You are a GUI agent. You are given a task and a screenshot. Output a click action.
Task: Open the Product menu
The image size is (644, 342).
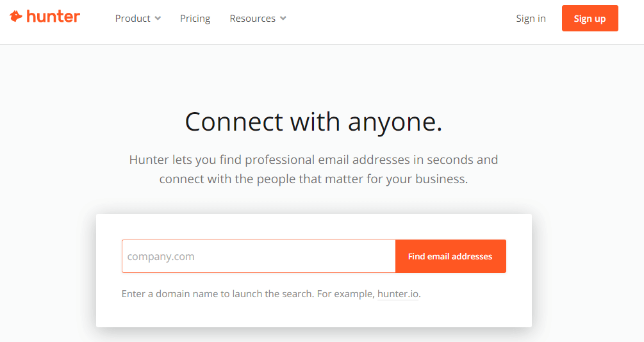click(133, 19)
